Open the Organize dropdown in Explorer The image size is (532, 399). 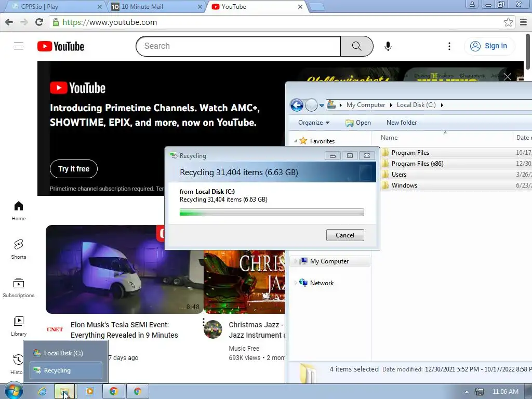pos(313,123)
